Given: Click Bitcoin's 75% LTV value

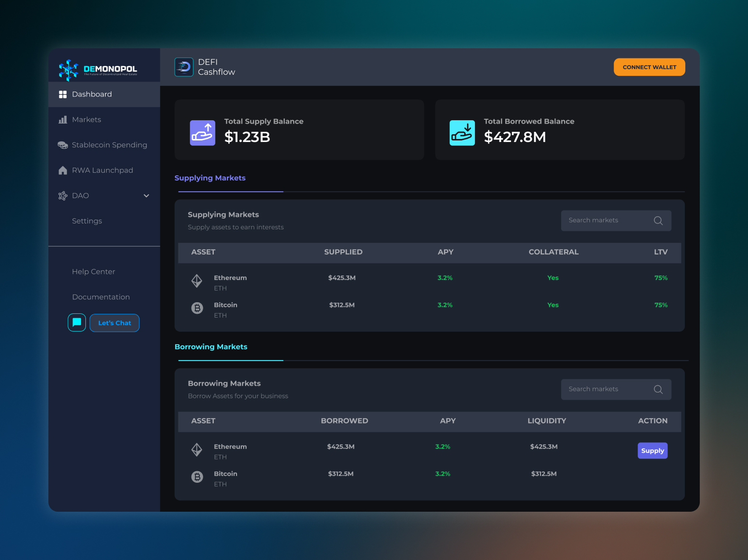Looking at the screenshot, I should pyautogui.click(x=661, y=305).
